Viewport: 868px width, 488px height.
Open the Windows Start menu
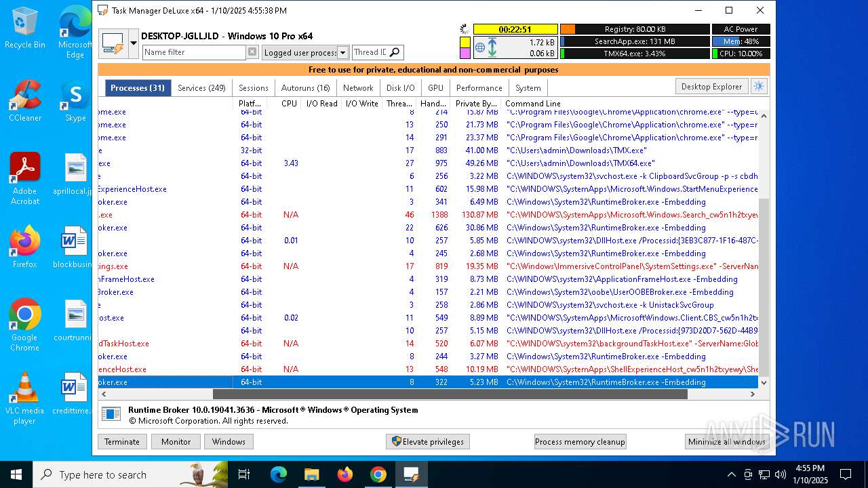[16, 474]
